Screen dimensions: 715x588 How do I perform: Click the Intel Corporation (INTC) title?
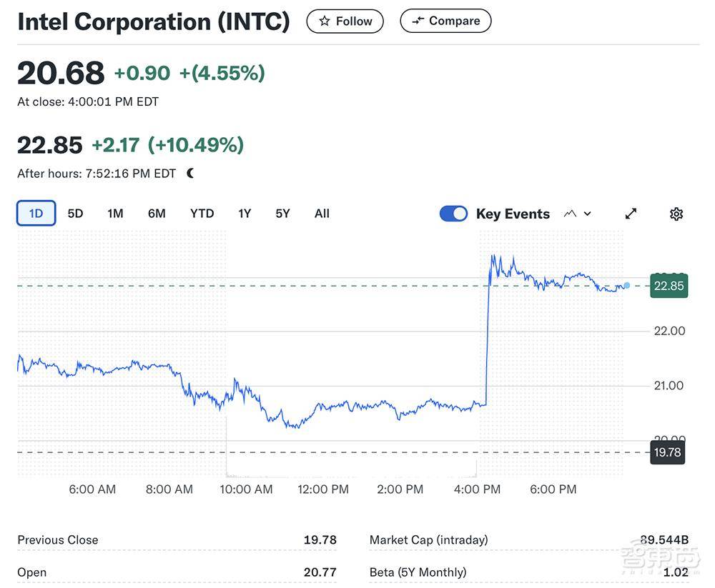coord(154,21)
